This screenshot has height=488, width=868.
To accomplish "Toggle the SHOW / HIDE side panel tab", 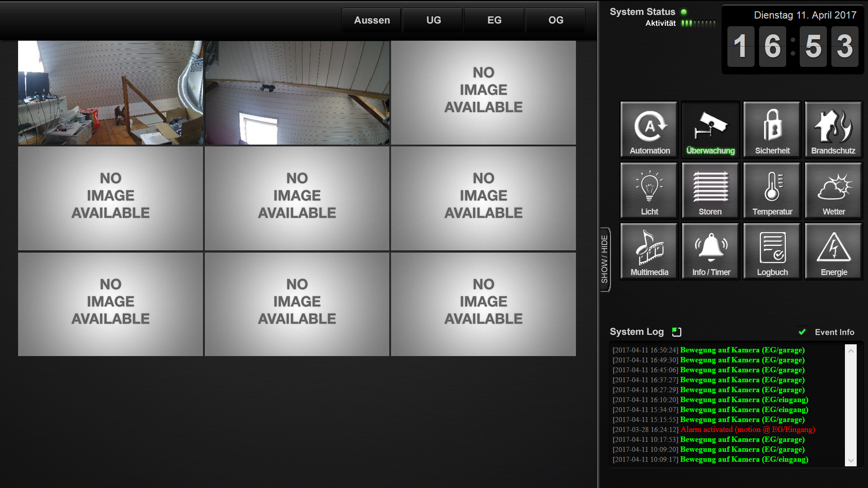I will click(605, 259).
